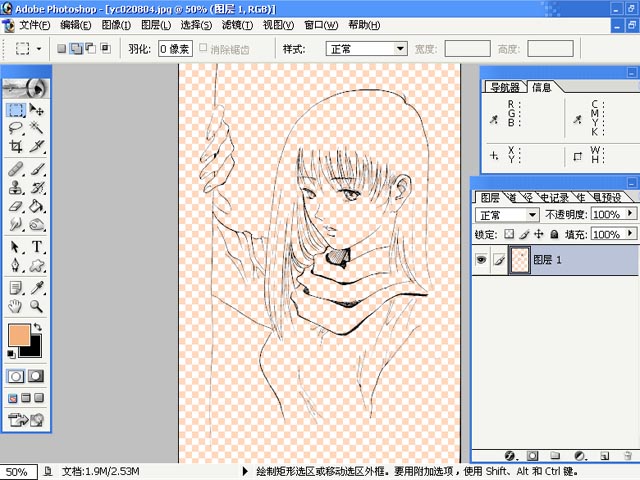Screen dimensions: 640x480
Task: Open the 编辑(E) menu
Action: [x=76, y=25]
